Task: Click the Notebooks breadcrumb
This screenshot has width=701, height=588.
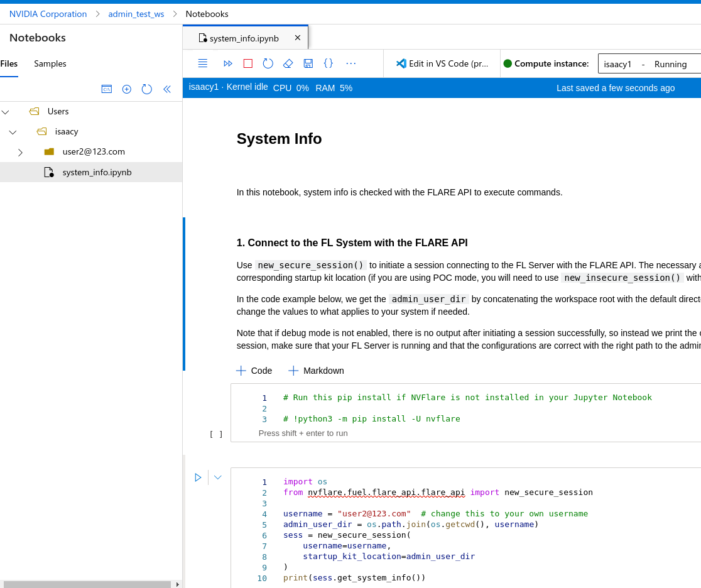Action: (x=207, y=14)
